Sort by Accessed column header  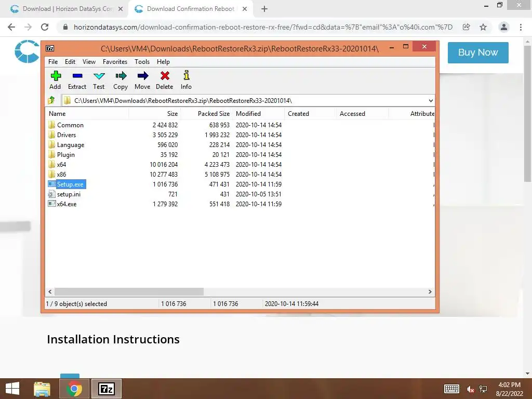(x=362, y=114)
